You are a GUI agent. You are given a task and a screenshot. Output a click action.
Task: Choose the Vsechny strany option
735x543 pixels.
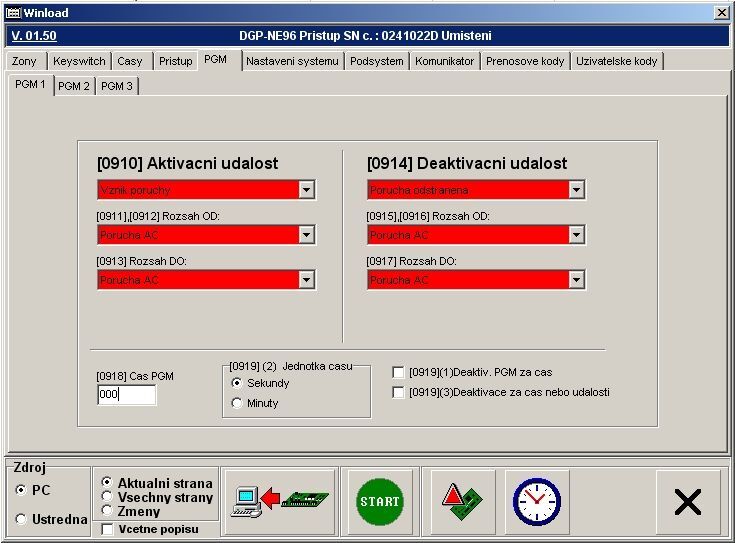tap(107, 497)
